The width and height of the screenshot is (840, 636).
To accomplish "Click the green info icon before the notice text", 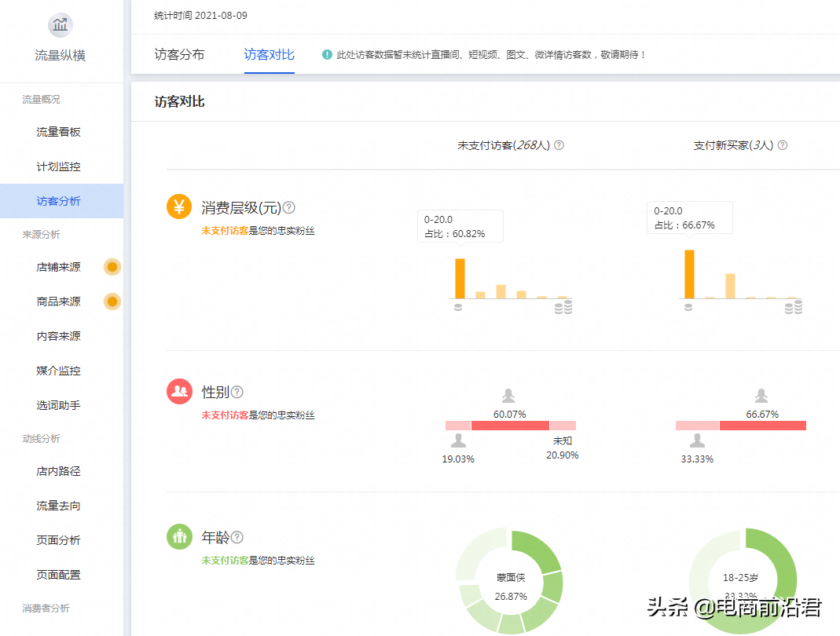I will pos(328,54).
